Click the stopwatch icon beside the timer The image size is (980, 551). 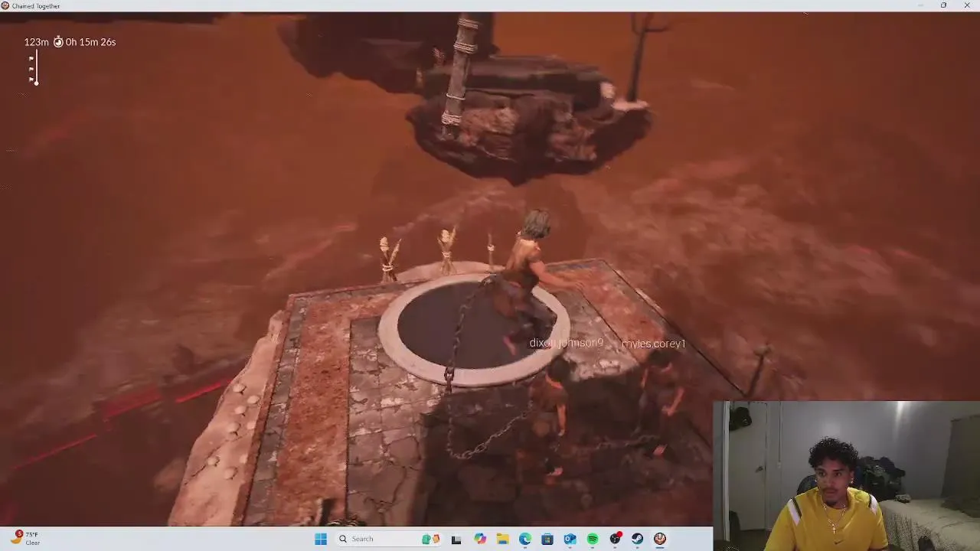pyautogui.click(x=58, y=42)
